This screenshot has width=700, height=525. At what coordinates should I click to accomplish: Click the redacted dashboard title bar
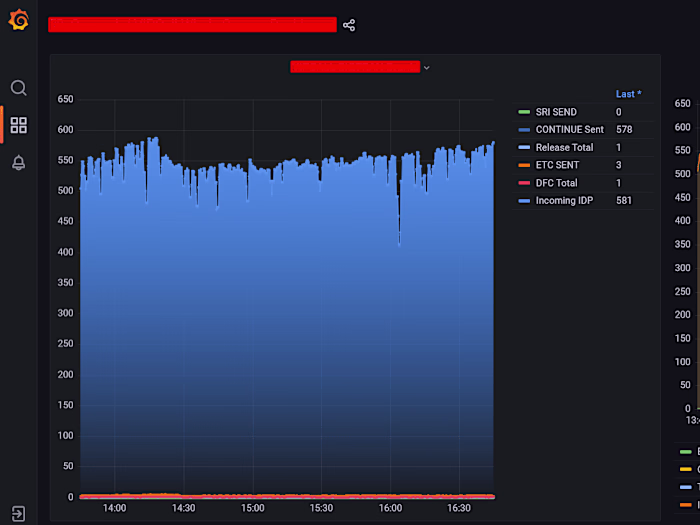[192, 25]
